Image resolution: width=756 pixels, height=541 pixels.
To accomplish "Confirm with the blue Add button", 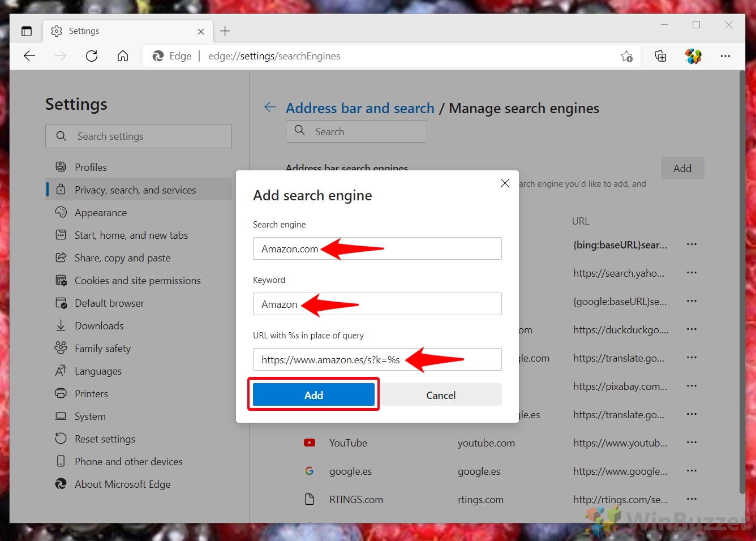I will 313,395.
